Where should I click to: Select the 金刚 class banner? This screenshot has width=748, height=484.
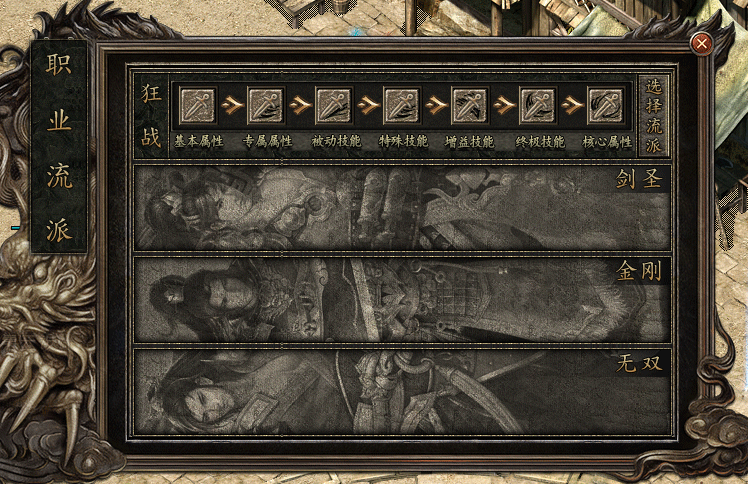(x=402, y=299)
